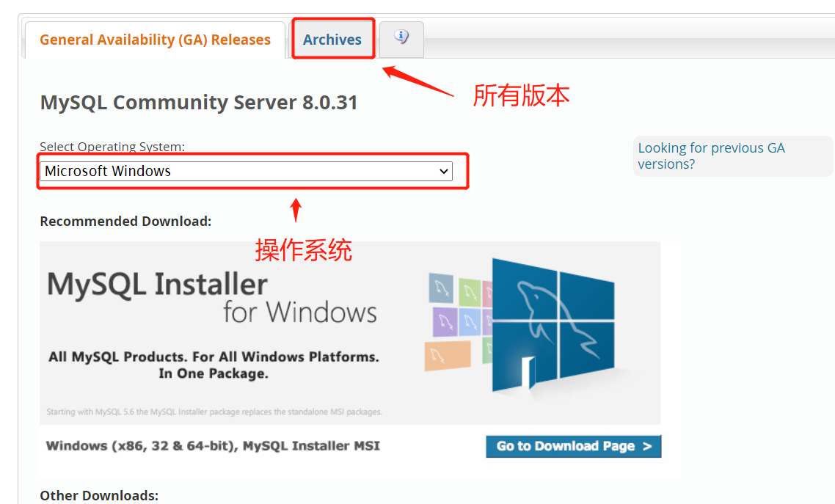Open the information icon tab

point(401,39)
